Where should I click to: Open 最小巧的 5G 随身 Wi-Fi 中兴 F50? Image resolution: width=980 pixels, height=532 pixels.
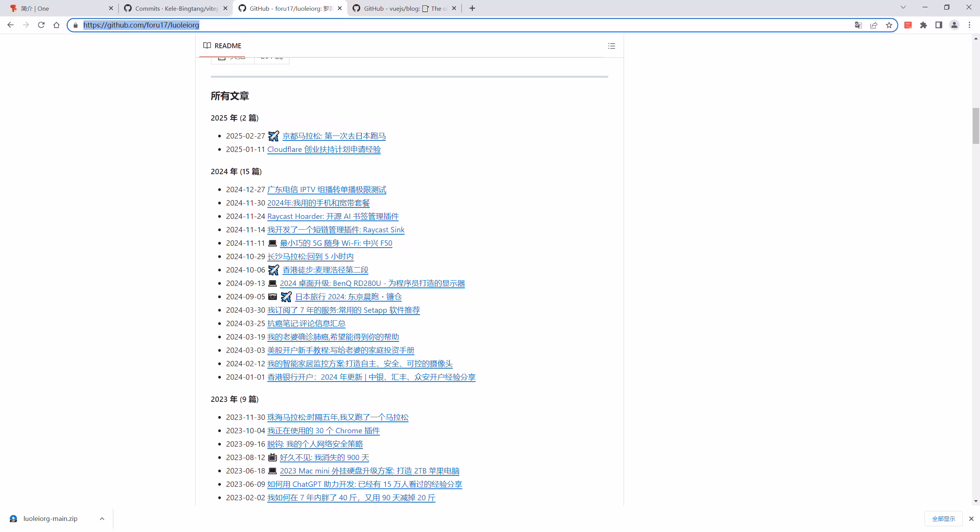tap(336, 243)
